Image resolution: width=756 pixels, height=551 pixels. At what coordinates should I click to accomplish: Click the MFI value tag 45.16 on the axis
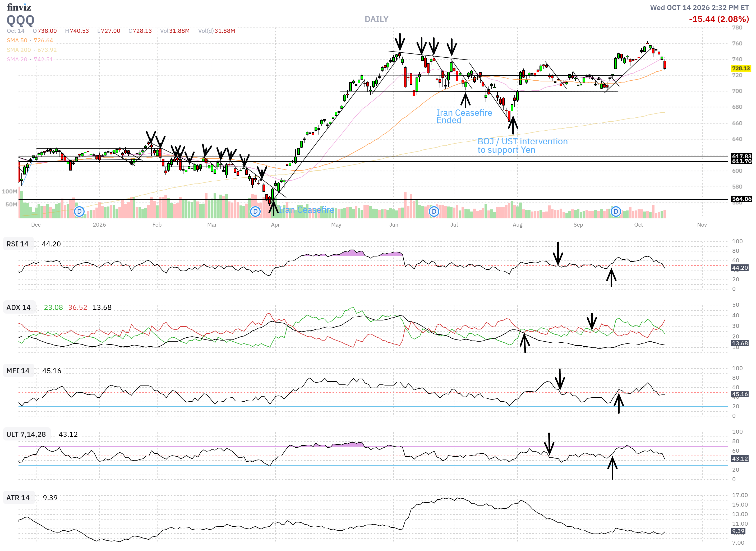point(740,394)
